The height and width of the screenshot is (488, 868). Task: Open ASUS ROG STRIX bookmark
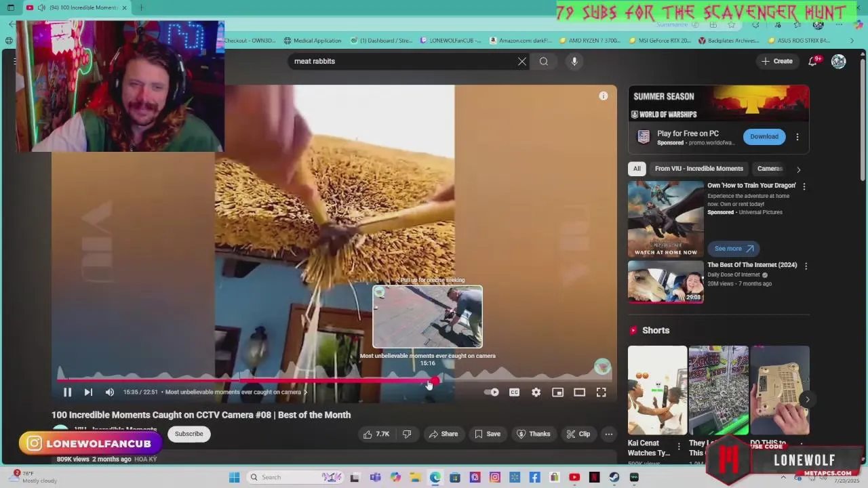800,41
